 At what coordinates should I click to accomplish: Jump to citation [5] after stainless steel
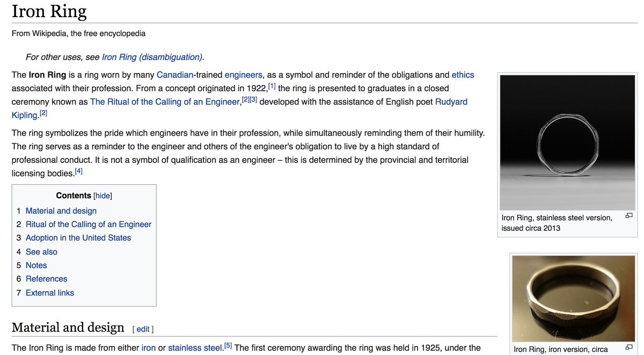pos(228,345)
